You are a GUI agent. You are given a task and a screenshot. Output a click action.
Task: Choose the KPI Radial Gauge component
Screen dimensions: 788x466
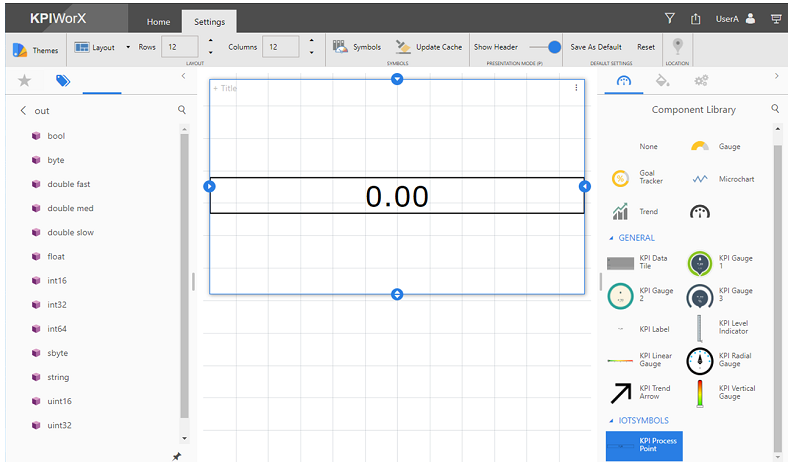(700, 360)
